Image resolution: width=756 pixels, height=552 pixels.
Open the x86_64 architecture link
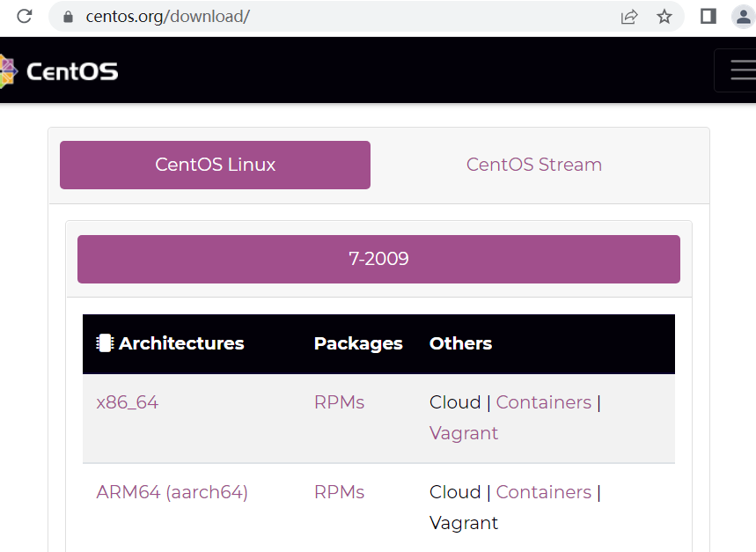tap(127, 402)
